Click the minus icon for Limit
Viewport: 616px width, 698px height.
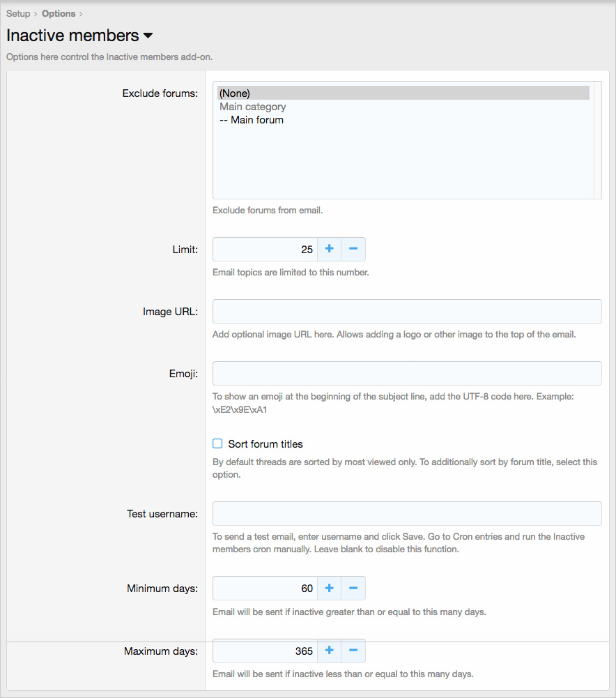353,249
